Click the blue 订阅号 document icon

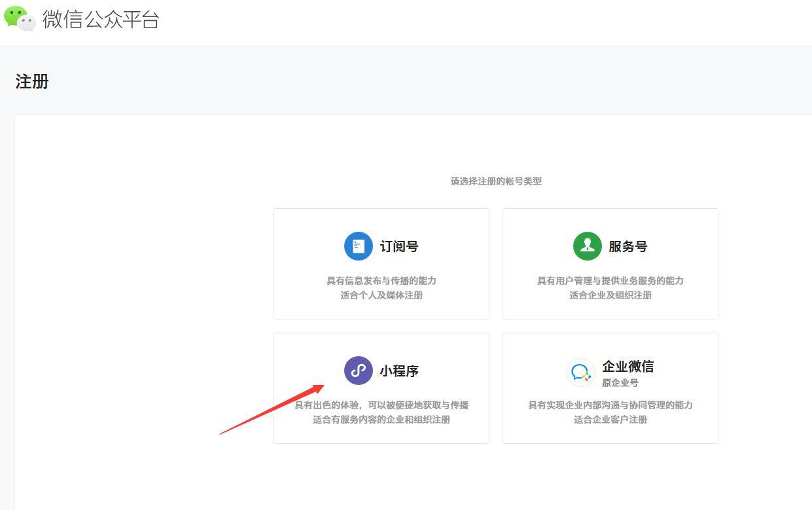coord(359,246)
